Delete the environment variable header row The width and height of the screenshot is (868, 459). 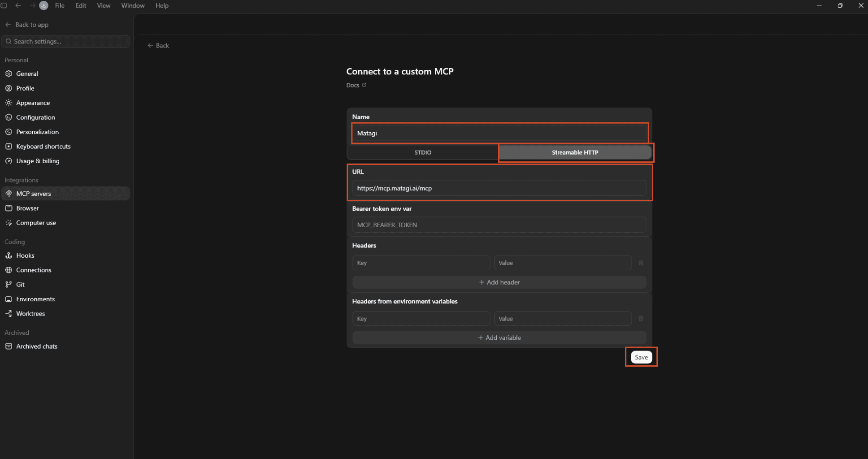coord(641,319)
